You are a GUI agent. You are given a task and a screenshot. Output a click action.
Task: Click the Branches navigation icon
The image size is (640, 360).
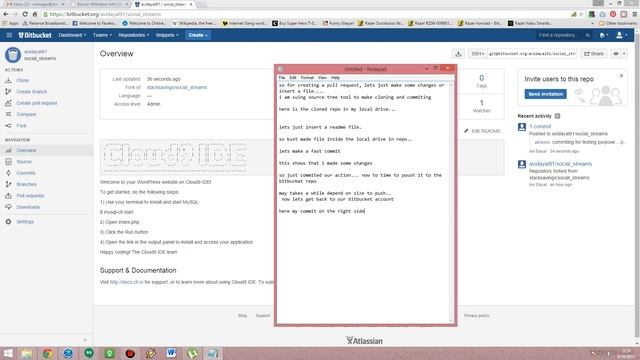click(8, 184)
